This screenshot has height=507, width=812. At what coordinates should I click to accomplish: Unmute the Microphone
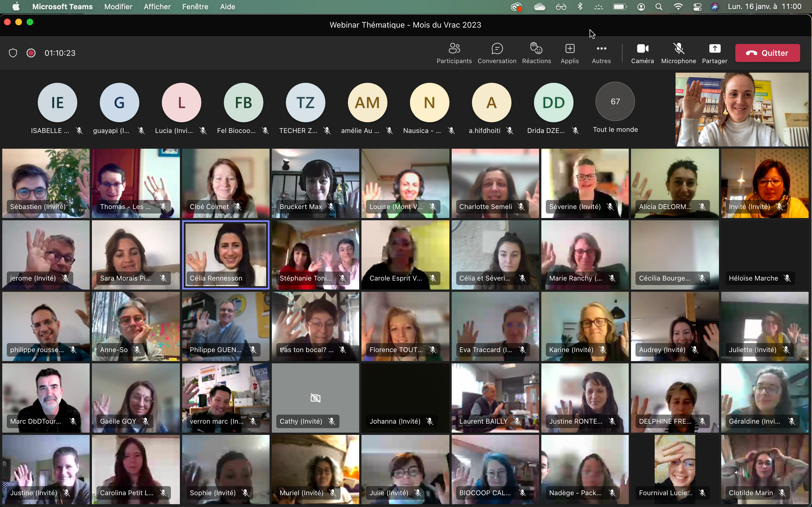[x=678, y=53]
